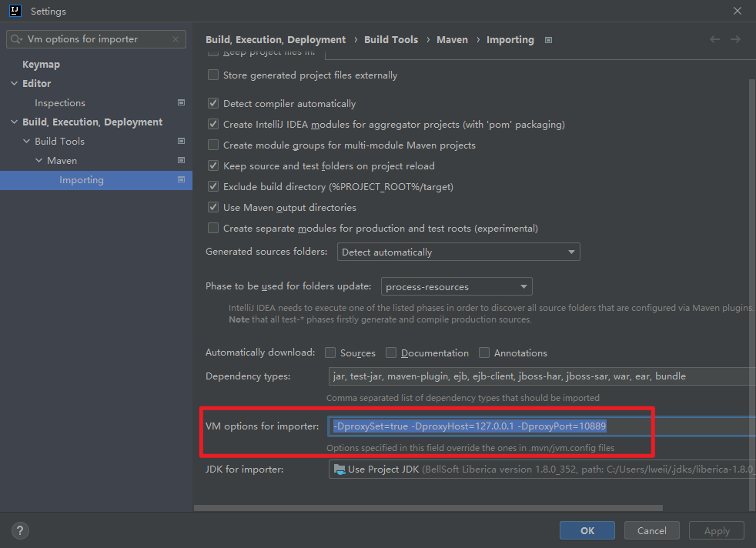Uncheck Detect compiler automatically
Screen dimensions: 756x548
(x=213, y=103)
